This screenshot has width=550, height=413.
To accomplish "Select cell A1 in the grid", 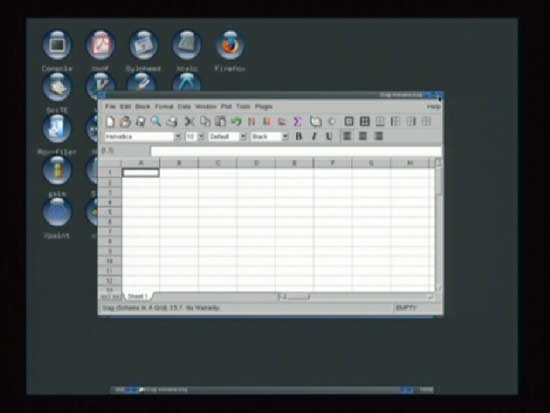I will 141,173.
